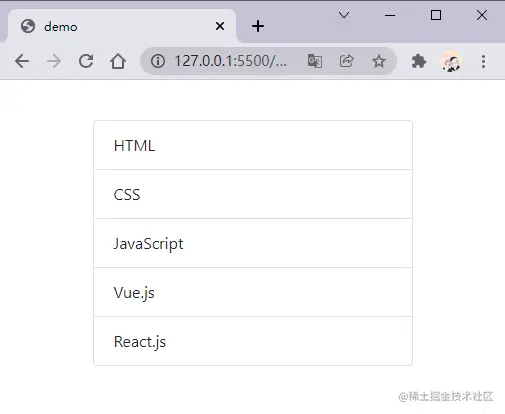Open a new tab with plus button

pyautogui.click(x=258, y=26)
